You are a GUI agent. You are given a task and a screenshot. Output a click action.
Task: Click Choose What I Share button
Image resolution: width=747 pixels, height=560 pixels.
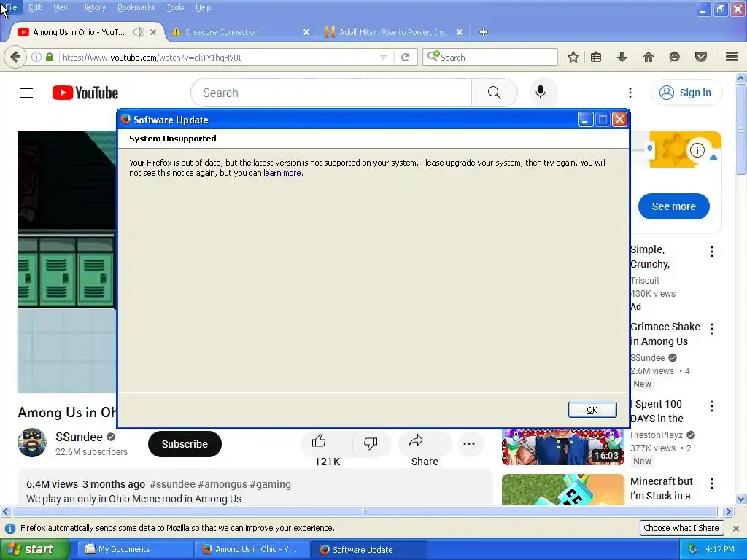pyautogui.click(x=681, y=528)
